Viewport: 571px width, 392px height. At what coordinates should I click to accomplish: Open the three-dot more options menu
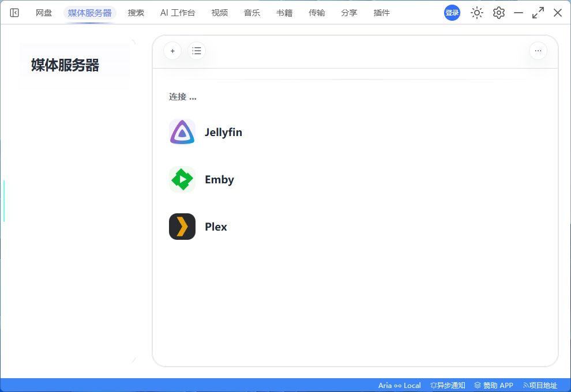click(x=538, y=51)
